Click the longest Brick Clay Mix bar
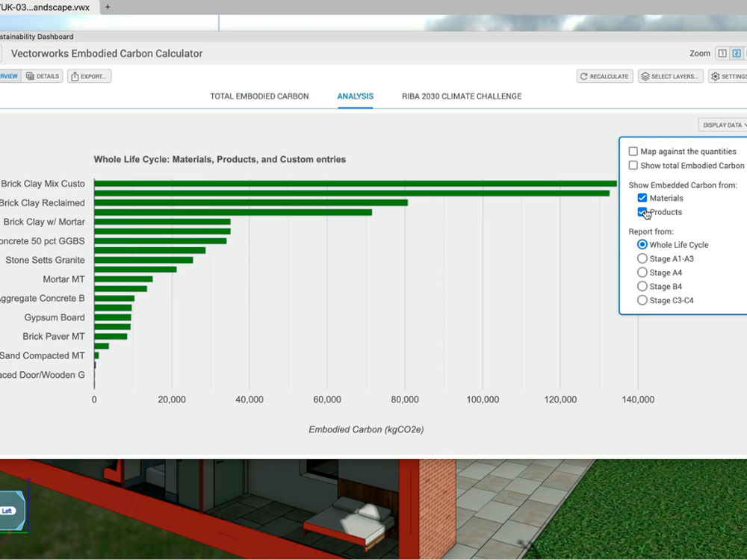This screenshot has width=747, height=560. [355, 184]
